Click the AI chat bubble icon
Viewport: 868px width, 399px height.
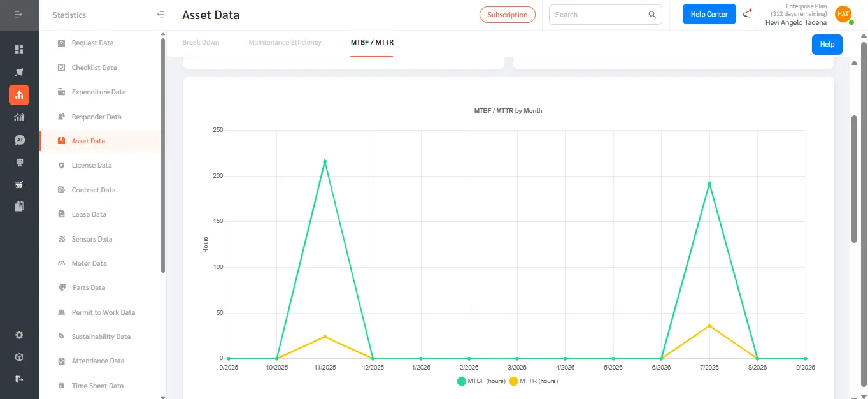click(x=19, y=140)
